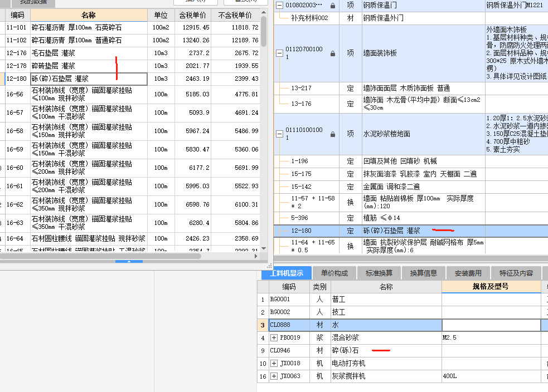Click down arrow of quota list scrollbar
This screenshot has height=392, width=548.
click(x=264, y=248)
